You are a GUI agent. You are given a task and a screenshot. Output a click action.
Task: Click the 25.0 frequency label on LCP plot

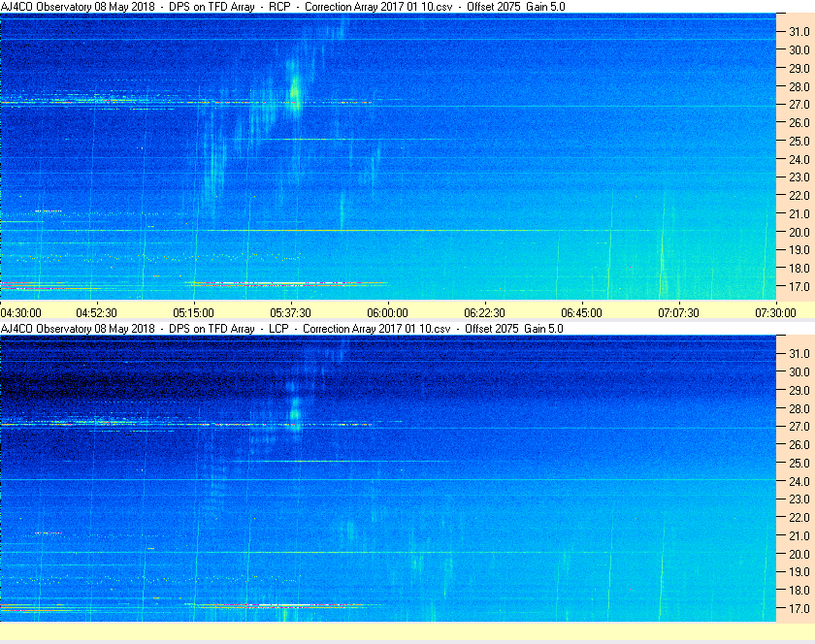tap(799, 463)
